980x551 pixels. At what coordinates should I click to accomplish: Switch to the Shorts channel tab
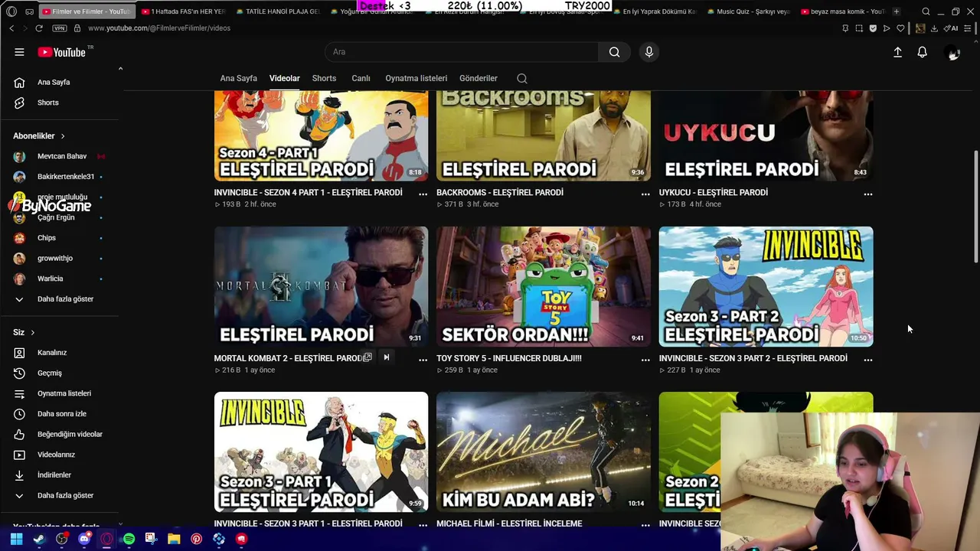[324, 78]
